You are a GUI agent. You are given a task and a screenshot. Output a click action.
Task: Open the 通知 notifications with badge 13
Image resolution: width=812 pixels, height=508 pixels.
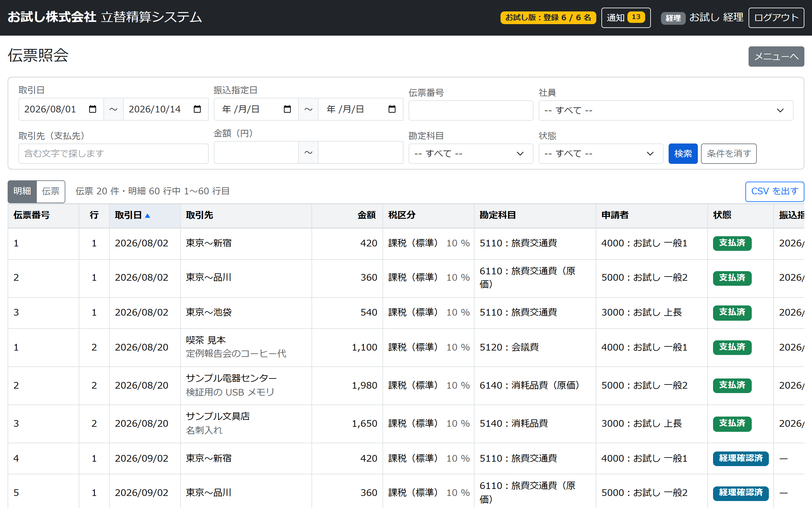coord(625,17)
